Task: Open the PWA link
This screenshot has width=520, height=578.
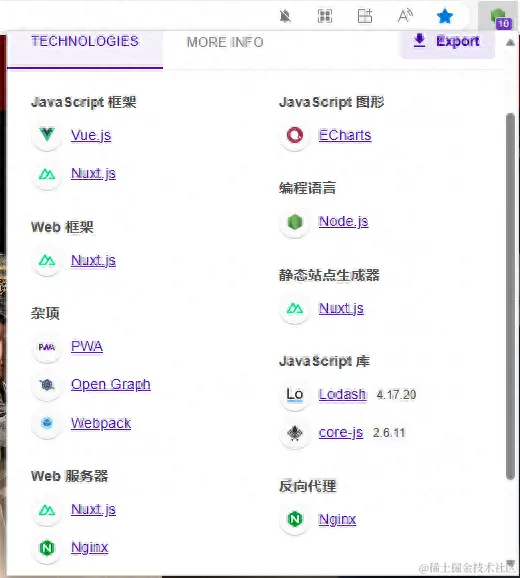Action: [87, 346]
